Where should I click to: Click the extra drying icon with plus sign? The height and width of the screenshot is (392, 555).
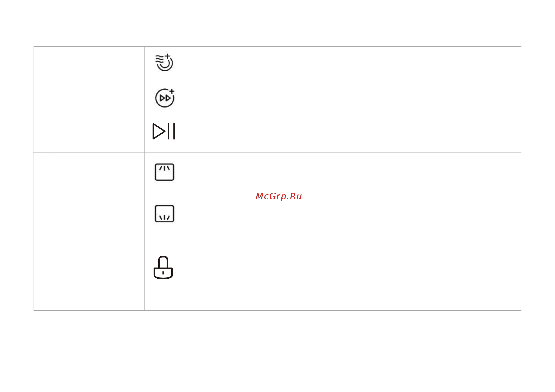(x=164, y=63)
